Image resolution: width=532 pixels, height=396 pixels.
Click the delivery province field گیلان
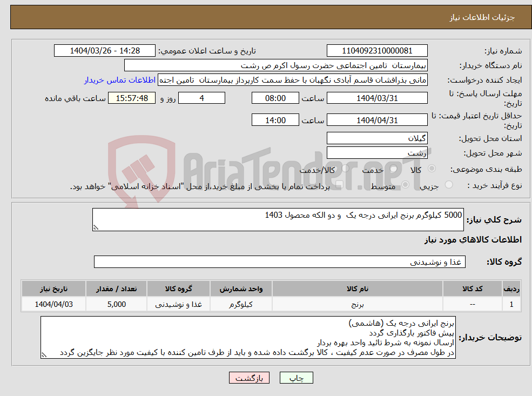(x=377, y=138)
